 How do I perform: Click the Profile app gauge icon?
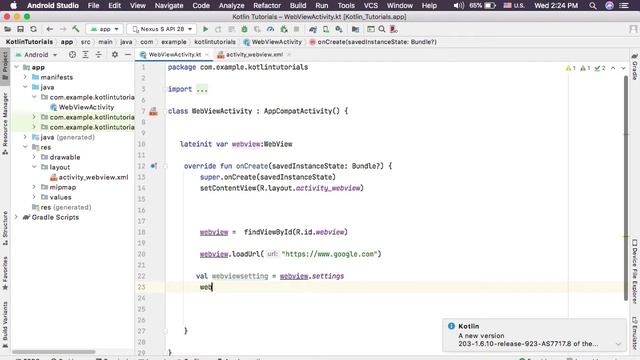click(270, 29)
